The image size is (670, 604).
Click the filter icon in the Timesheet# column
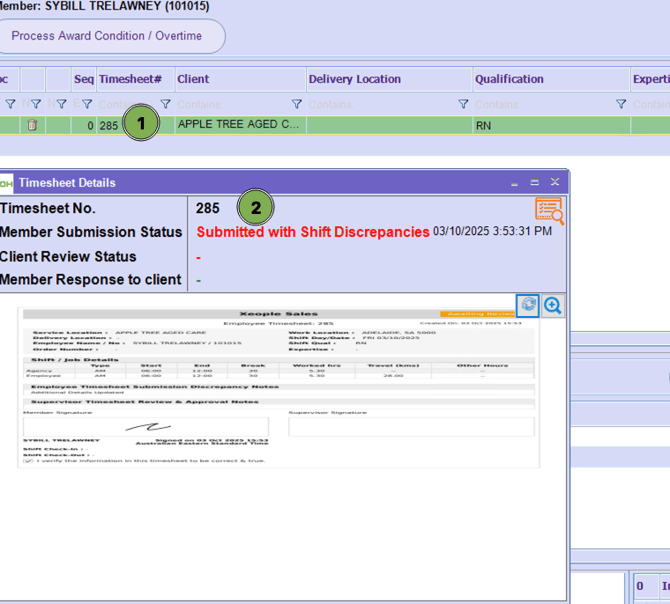[x=166, y=104]
